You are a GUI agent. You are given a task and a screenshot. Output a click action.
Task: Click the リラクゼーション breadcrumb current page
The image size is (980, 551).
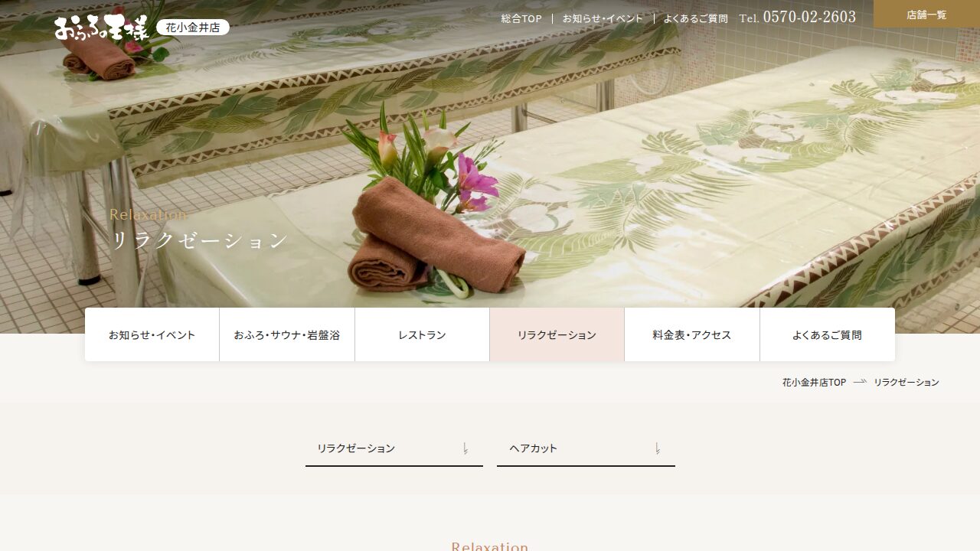pyautogui.click(x=906, y=383)
